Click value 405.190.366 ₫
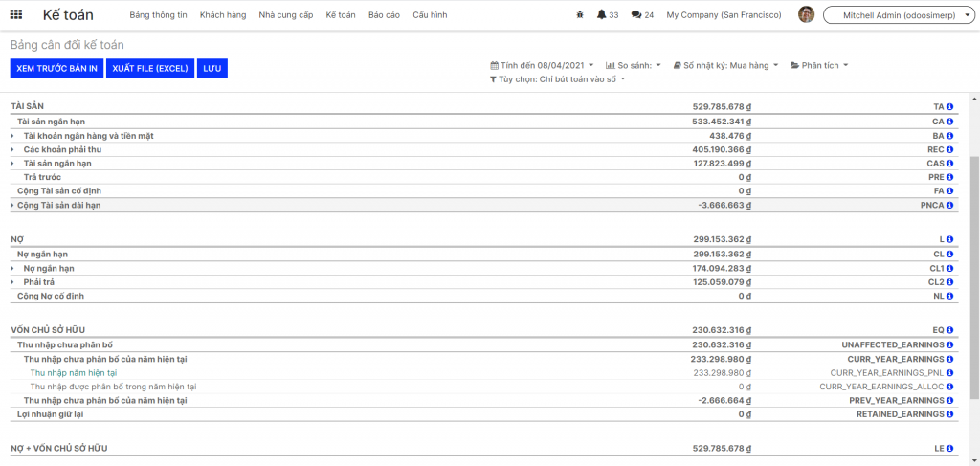Image resolution: width=980 pixels, height=466 pixels. (x=722, y=150)
